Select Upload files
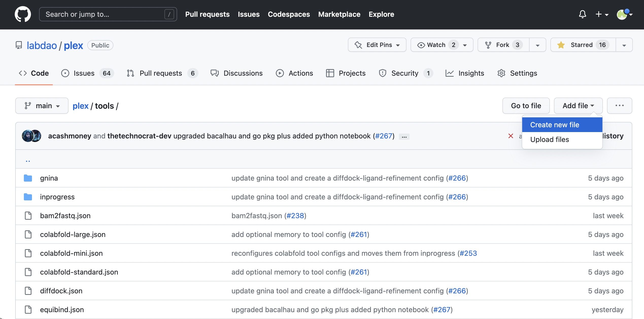The height and width of the screenshot is (319, 644). tap(562, 139)
